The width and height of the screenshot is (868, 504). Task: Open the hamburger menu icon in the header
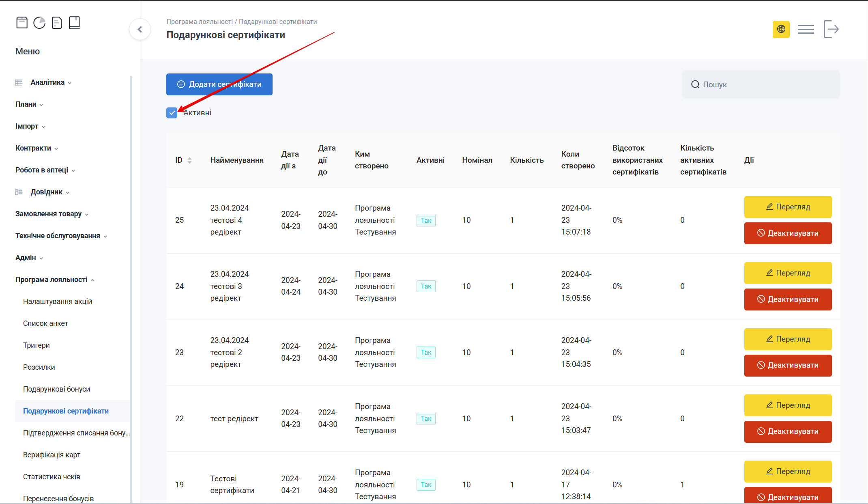tap(806, 29)
